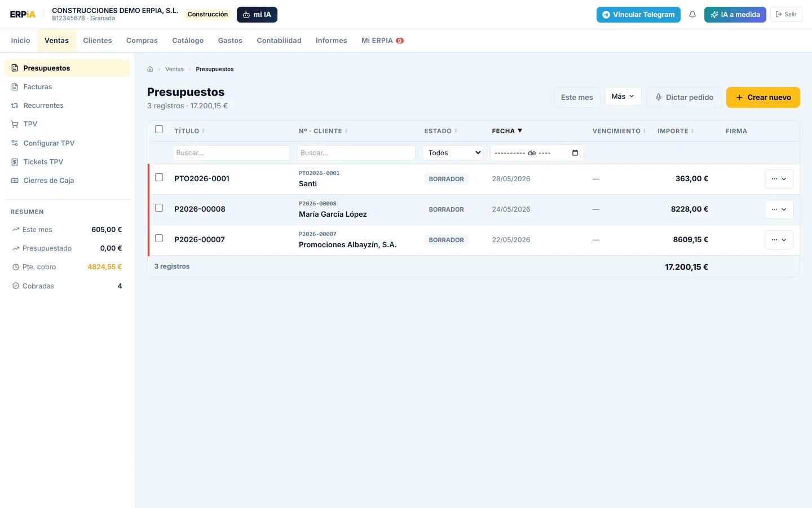This screenshot has height=508, width=812.
Task: Click the Vencimiento column sort icon
Action: (645, 131)
